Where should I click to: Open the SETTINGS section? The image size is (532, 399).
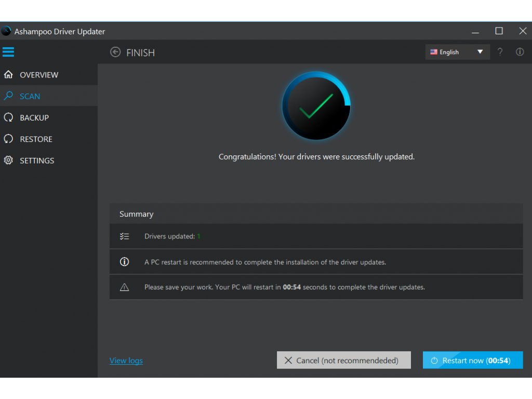pyautogui.click(x=49, y=160)
